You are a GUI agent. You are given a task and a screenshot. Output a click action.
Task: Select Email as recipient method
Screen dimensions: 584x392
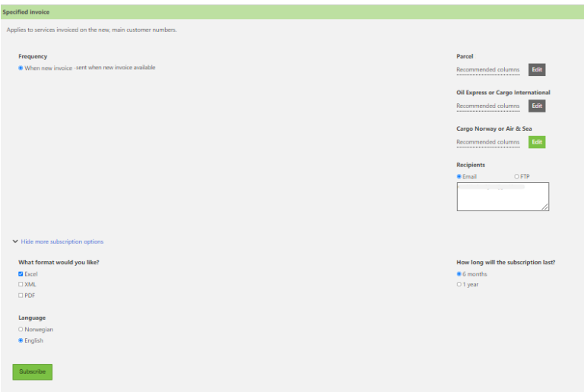[459, 176]
